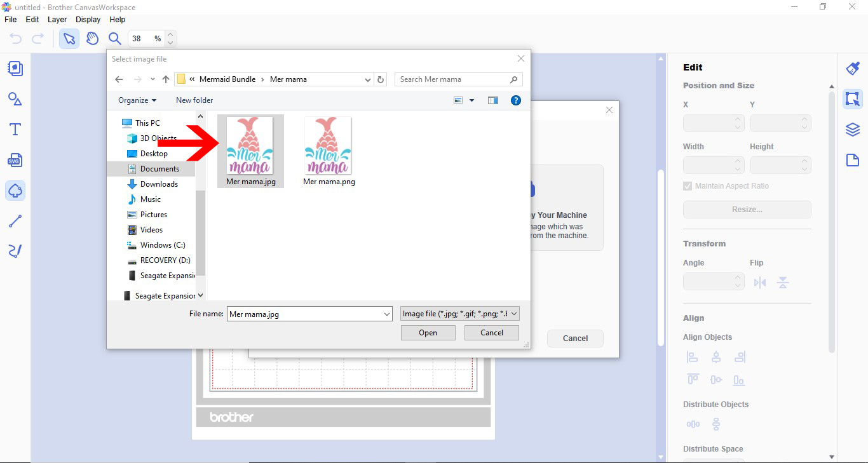Click the Flip vertical icon
The image size is (868, 463).
click(783, 283)
